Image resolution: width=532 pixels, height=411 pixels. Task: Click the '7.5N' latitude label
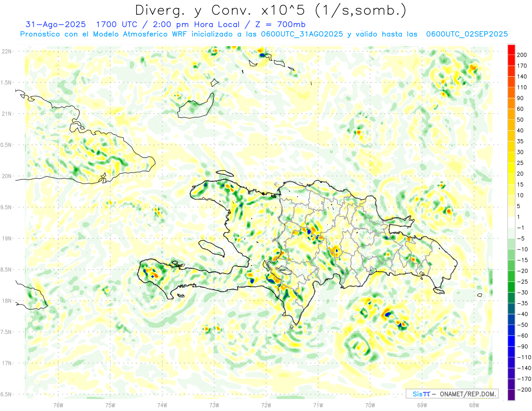(7, 332)
